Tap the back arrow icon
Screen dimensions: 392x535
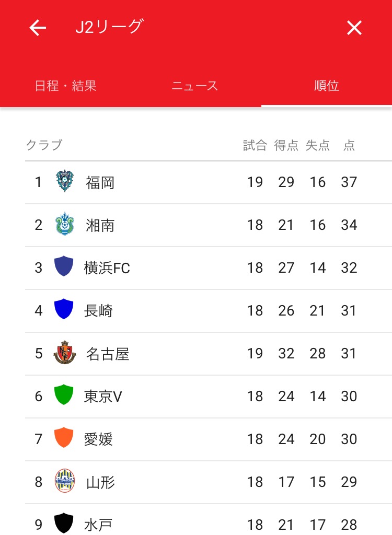click(38, 28)
